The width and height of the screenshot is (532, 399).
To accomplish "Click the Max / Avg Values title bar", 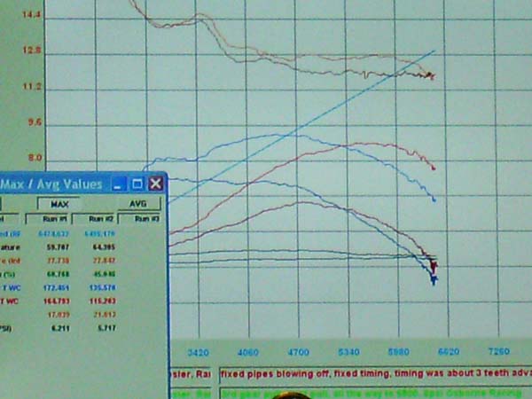I will click(x=53, y=184).
